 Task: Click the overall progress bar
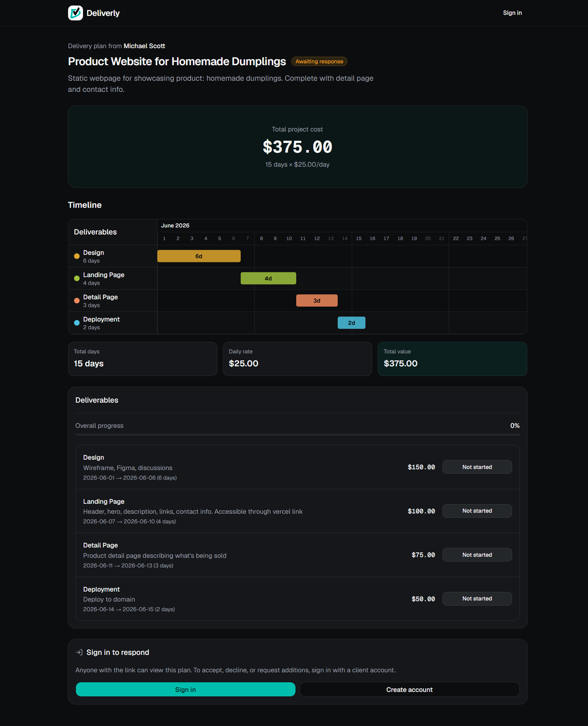(x=298, y=435)
